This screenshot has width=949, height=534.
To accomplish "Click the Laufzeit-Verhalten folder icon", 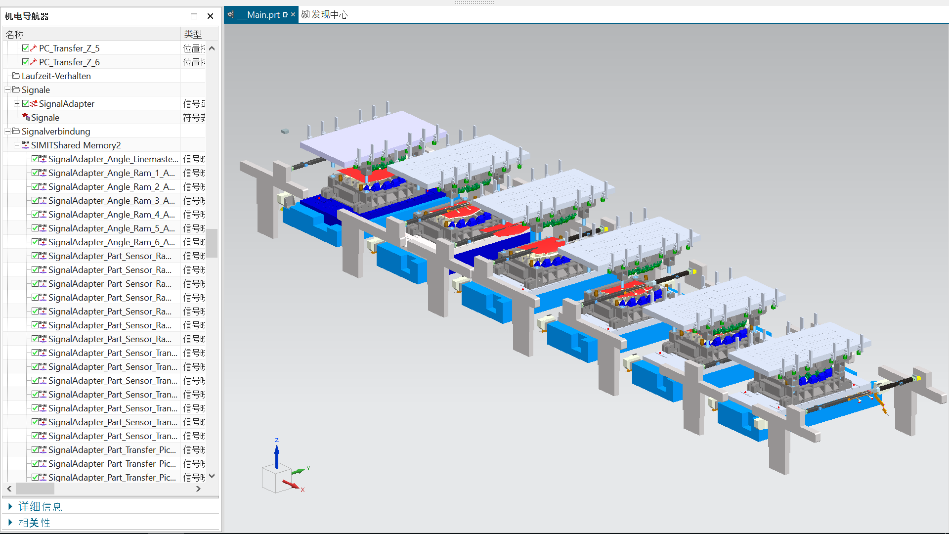I will pos(15,76).
